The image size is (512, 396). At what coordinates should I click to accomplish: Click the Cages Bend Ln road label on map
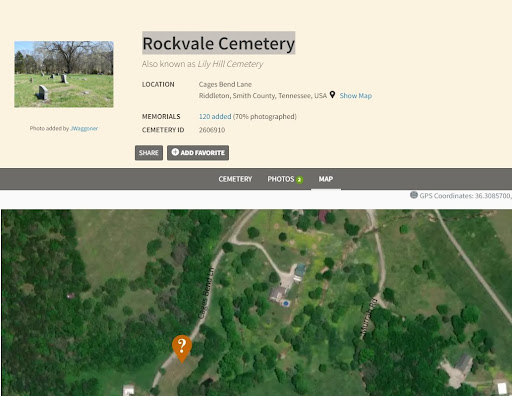(x=206, y=293)
